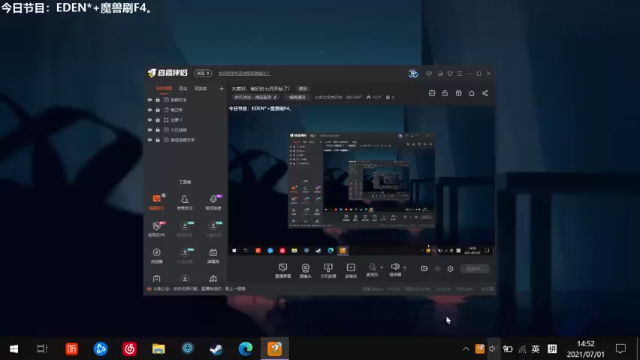Click the bell icon in stream header

coord(471,93)
